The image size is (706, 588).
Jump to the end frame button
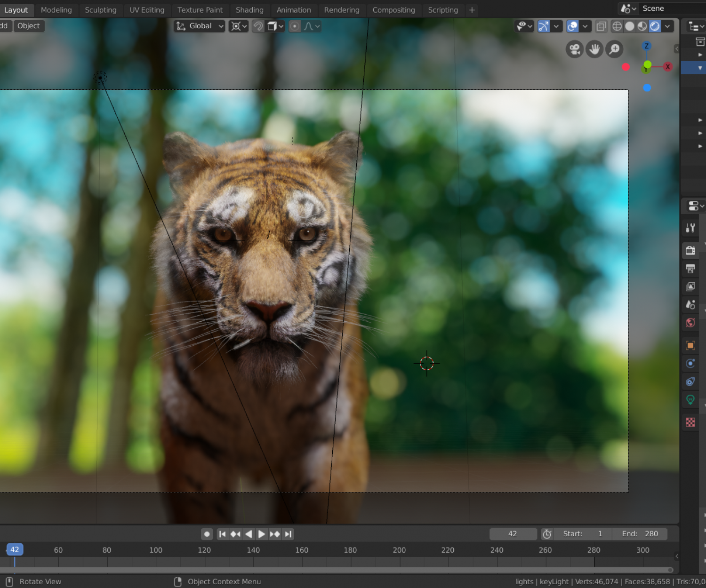pos(289,534)
